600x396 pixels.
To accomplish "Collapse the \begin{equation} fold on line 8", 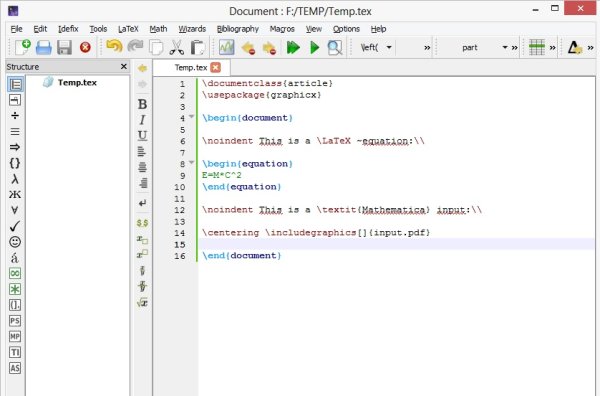I will [191, 162].
